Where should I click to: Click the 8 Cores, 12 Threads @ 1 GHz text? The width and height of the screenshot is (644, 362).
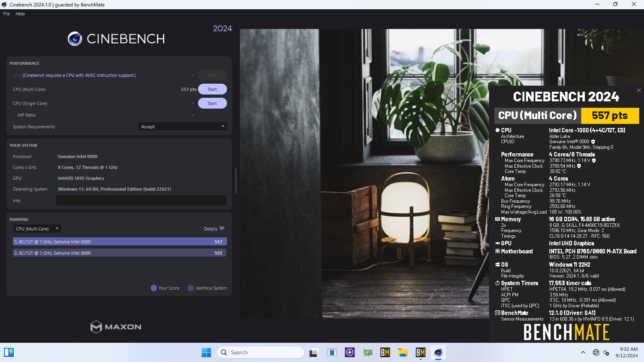tap(88, 167)
